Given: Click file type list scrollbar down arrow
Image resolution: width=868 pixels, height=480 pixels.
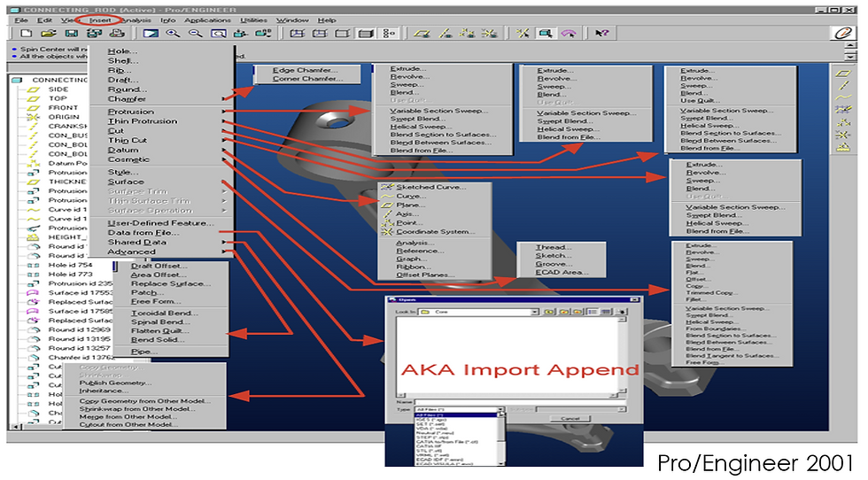Looking at the screenshot, I should pos(501,463).
